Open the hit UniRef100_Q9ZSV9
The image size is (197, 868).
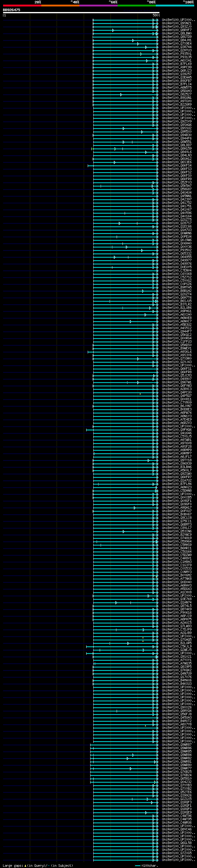[x=177, y=122]
